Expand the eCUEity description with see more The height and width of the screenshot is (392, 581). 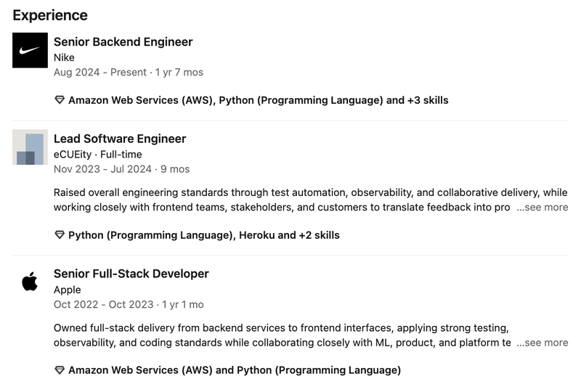[542, 208]
